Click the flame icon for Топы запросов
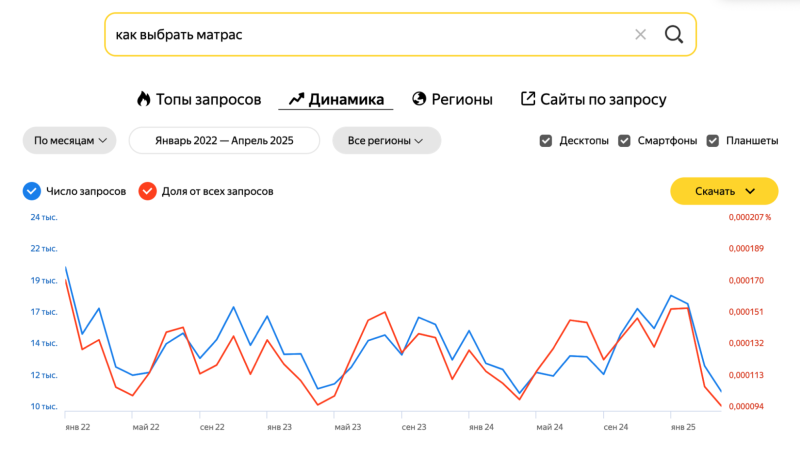This screenshot has height=452, width=800. [143, 99]
